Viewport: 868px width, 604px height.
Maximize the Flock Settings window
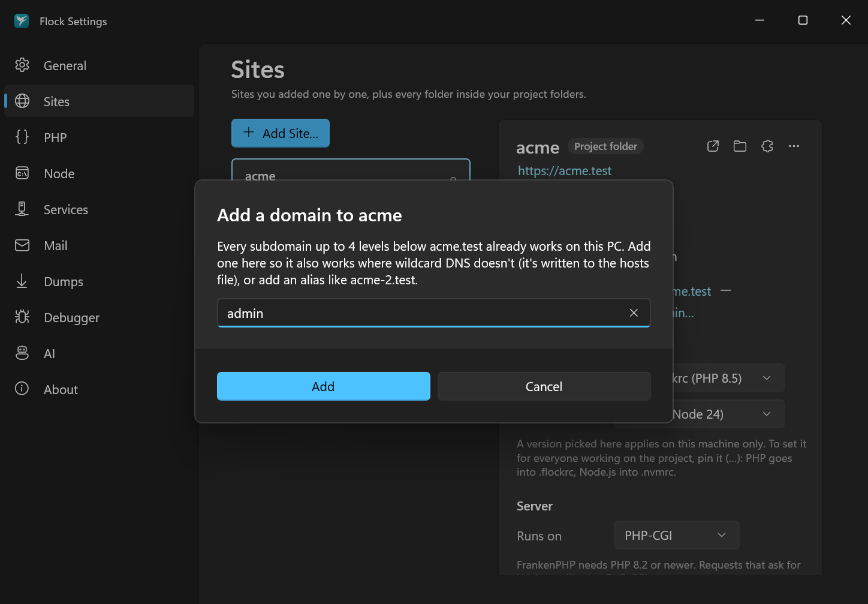803,20
